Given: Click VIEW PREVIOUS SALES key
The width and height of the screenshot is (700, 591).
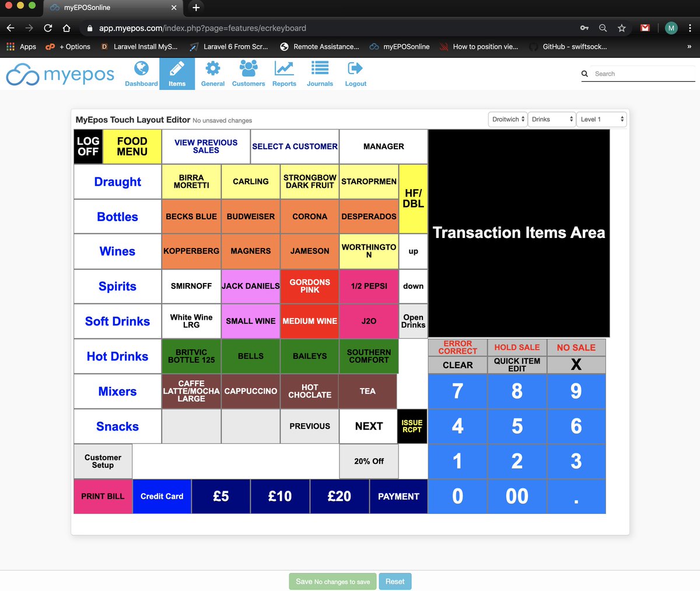Looking at the screenshot, I should coord(206,146).
